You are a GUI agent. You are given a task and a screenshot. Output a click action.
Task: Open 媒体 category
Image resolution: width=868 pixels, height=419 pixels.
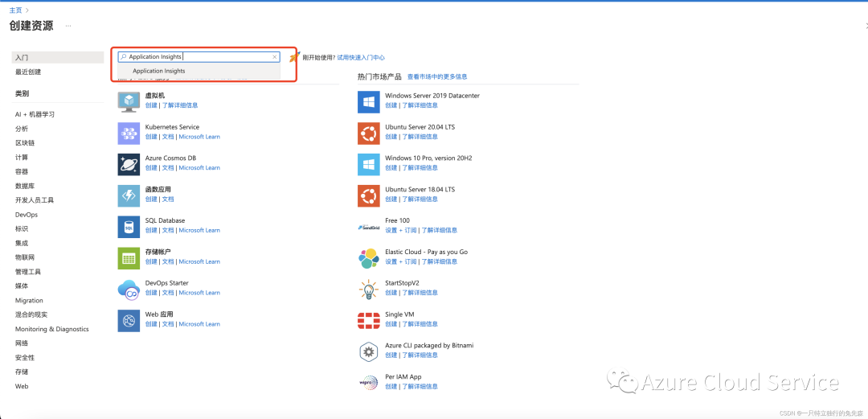click(x=22, y=286)
